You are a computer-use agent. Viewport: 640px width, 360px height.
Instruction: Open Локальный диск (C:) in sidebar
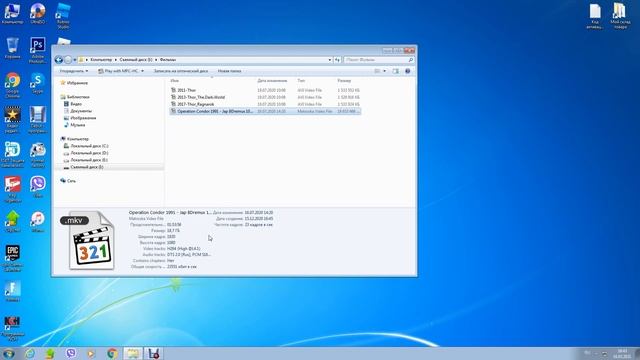coord(86,146)
